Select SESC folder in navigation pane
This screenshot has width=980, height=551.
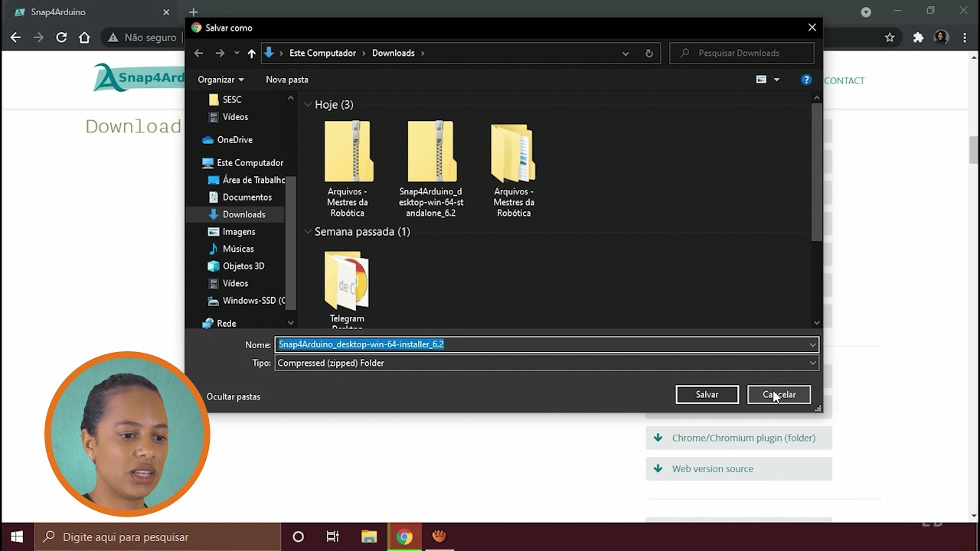225,99
